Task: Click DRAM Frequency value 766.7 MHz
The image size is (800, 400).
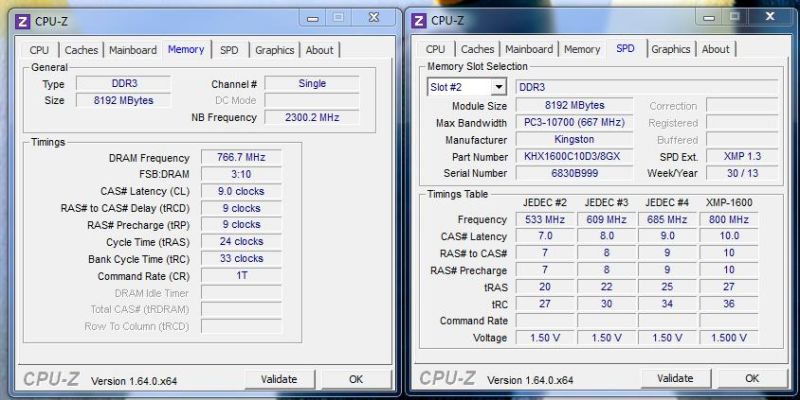Action: click(241, 157)
